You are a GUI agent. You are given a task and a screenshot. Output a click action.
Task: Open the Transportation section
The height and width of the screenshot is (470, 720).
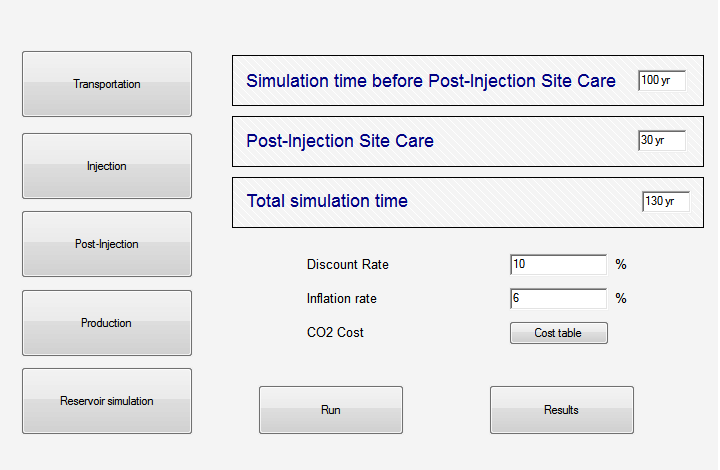coord(107,84)
